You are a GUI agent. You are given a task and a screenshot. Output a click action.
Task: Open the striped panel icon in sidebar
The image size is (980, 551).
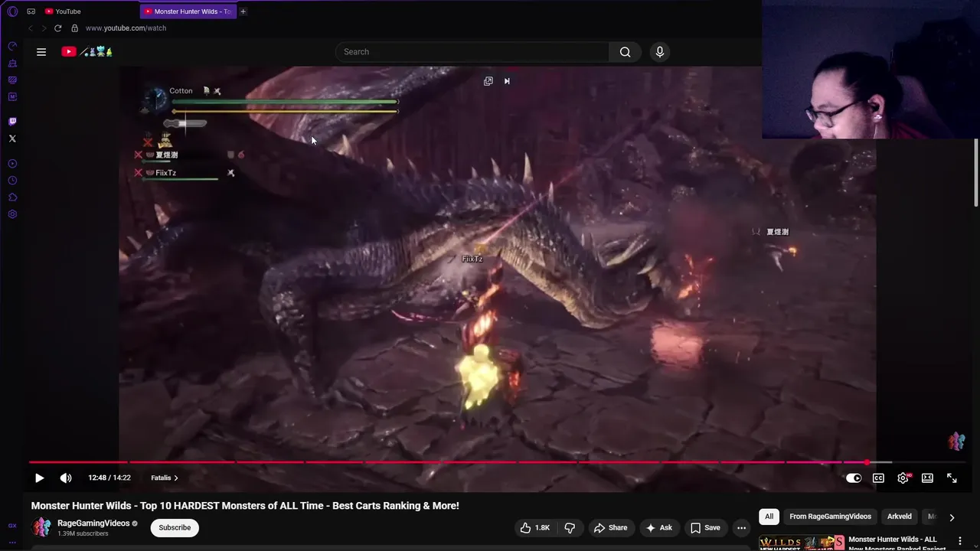click(12, 80)
